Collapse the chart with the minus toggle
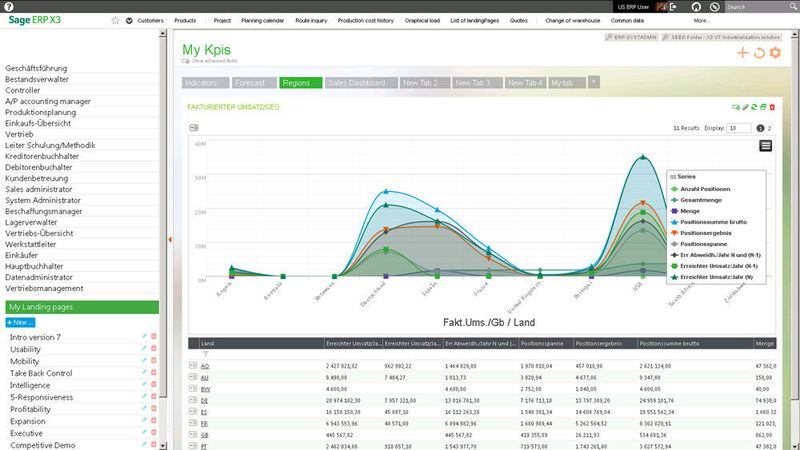The image size is (800, 450). 194,128
